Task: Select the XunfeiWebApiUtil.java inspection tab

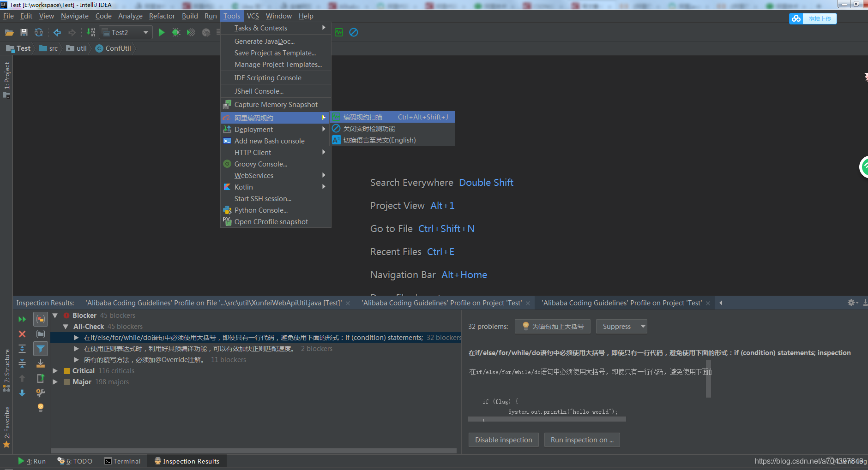Action: coord(213,303)
